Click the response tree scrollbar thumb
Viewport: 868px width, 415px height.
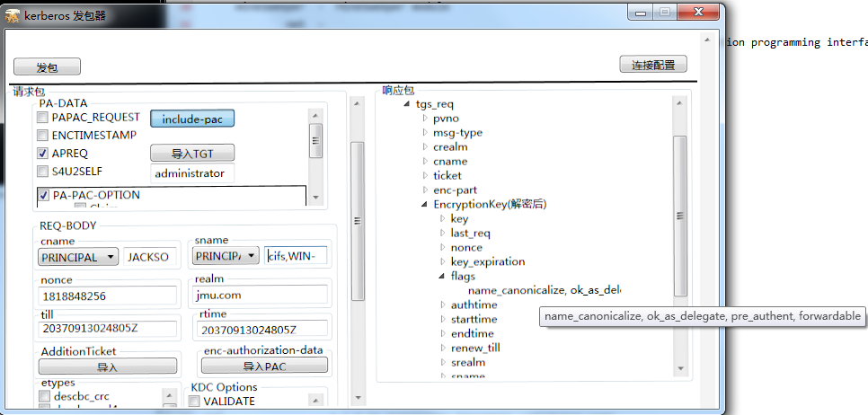tap(680, 216)
